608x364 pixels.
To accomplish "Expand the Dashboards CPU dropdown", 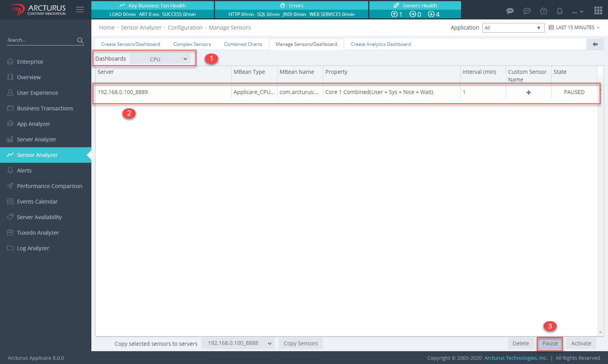I will pos(160,59).
